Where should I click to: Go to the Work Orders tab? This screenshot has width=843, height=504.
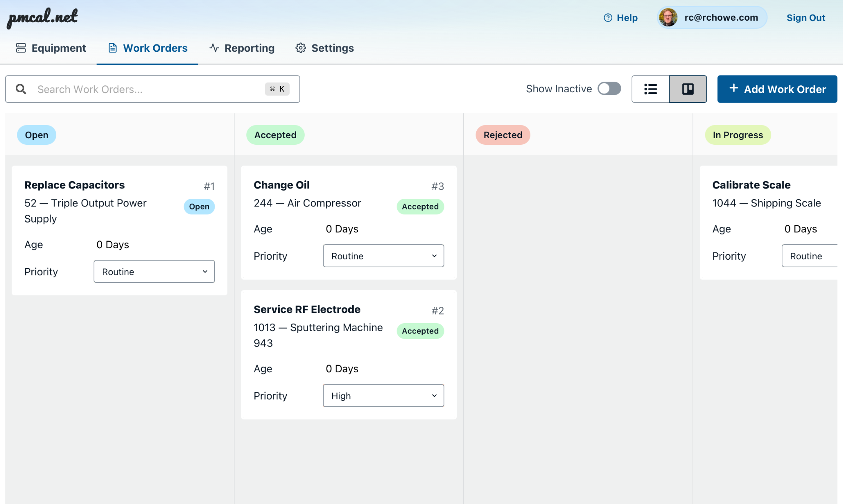(148, 48)
